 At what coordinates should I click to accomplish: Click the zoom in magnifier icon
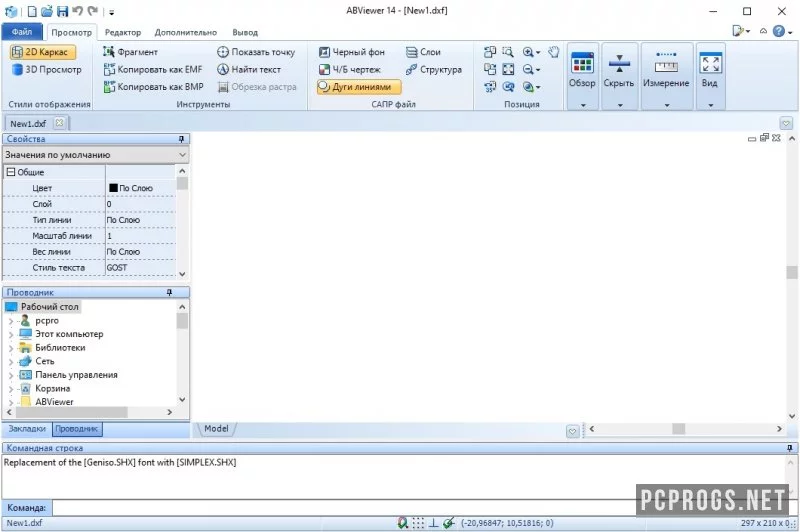click(x=528, y=52)
